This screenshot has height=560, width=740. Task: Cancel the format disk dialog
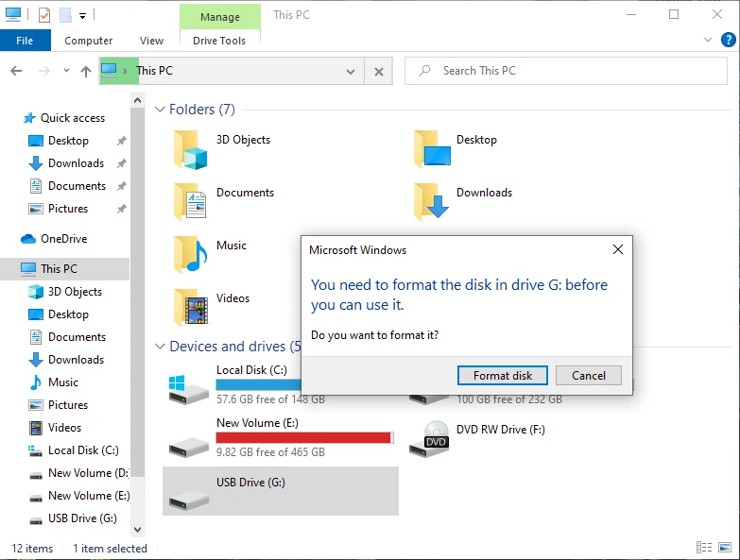point(588,375)
